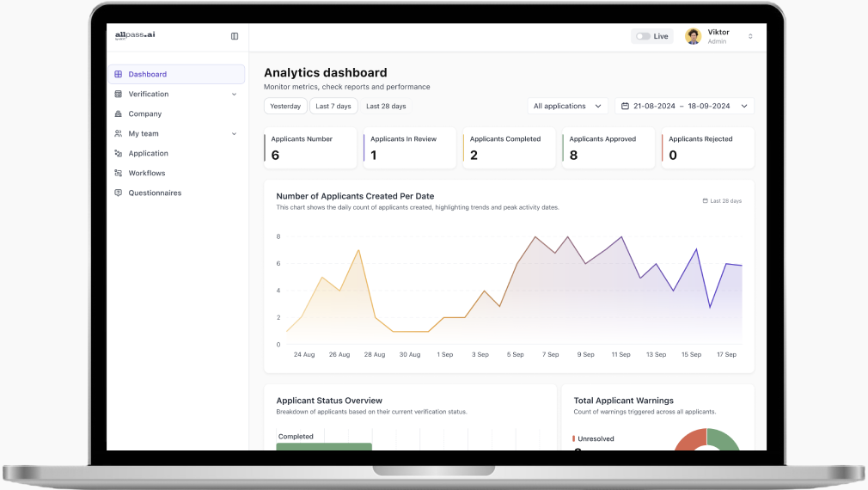Expand the My team submenu chevron
Image resolution: width=868 pixels, height=490 pixels.
(234, 134)
